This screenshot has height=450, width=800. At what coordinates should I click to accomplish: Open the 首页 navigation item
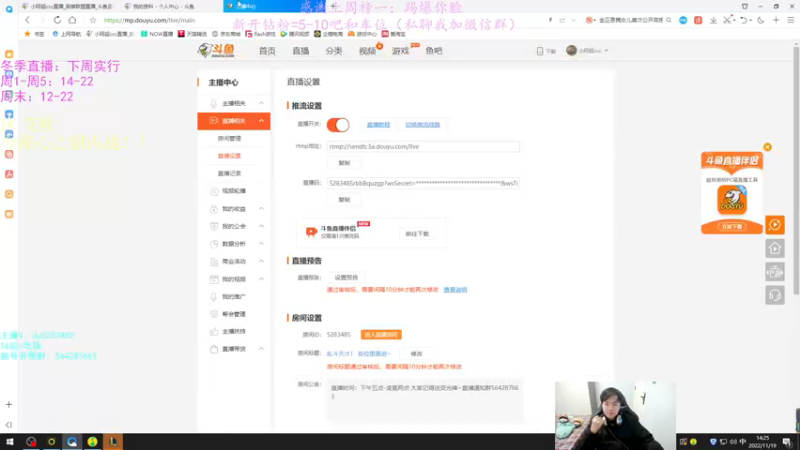267,51
